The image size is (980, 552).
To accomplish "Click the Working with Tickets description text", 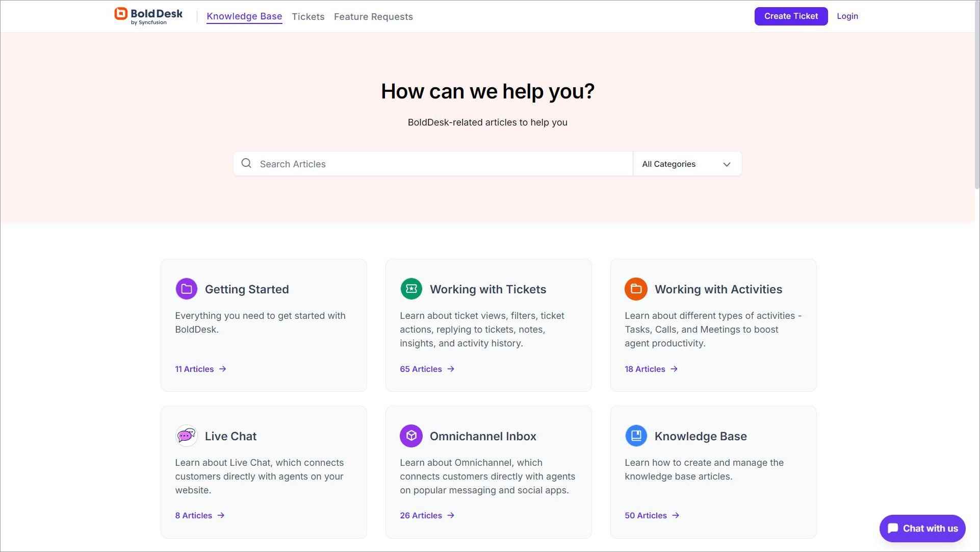I will click(x=482, y=330).
